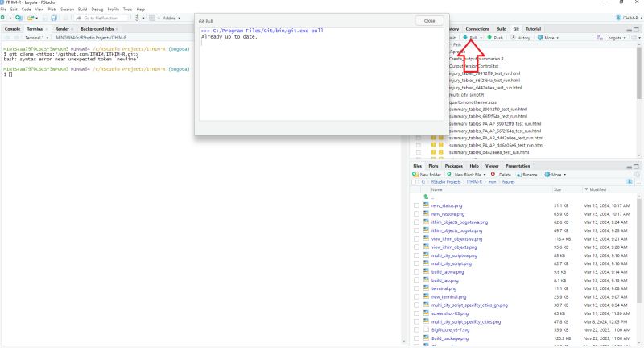Screen dimensions: 644x348
Task: Open the Terminal 1 dropdown
Action: click(36, 38)
